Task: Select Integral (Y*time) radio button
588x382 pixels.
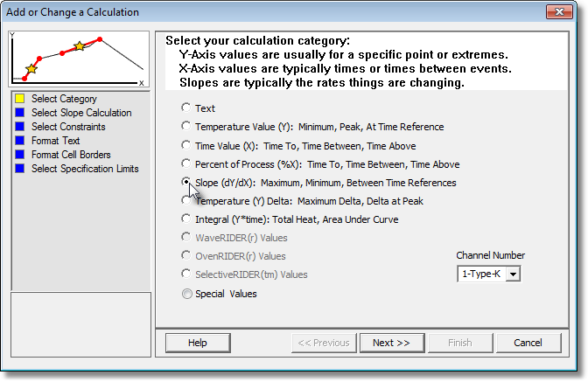Action: pos(186,219)
